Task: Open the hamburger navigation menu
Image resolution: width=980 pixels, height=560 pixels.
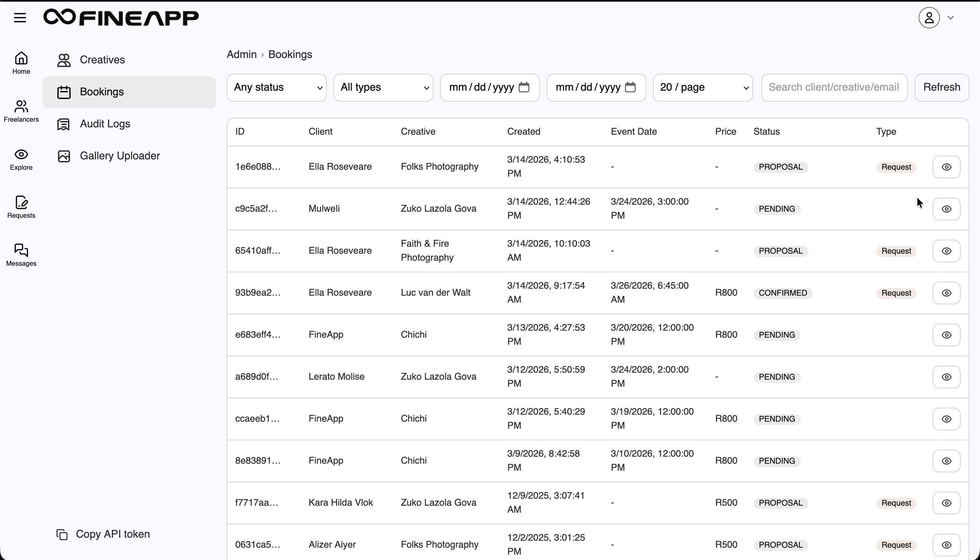Action: pyautogui.click(x=20, y=17)
